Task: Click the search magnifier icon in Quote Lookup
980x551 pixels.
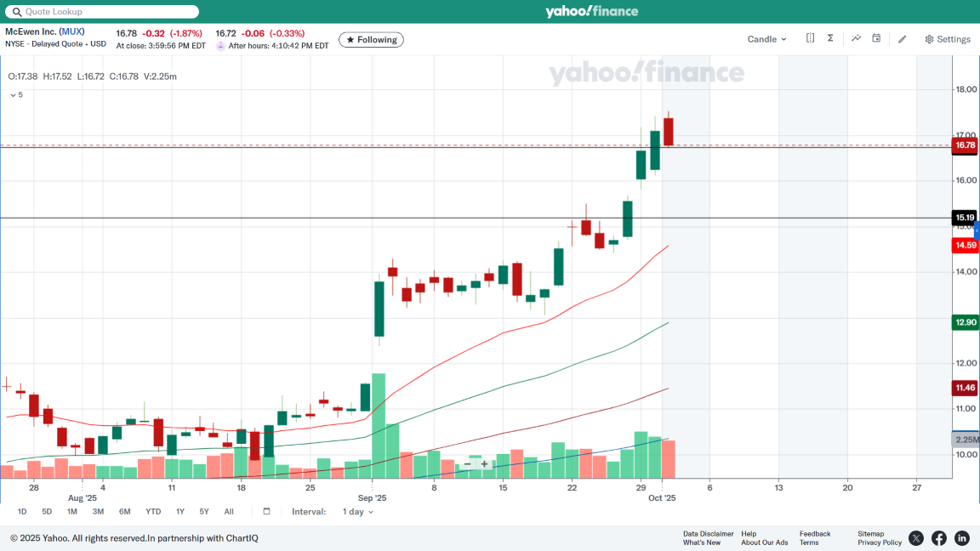Action: click(17, 12)
